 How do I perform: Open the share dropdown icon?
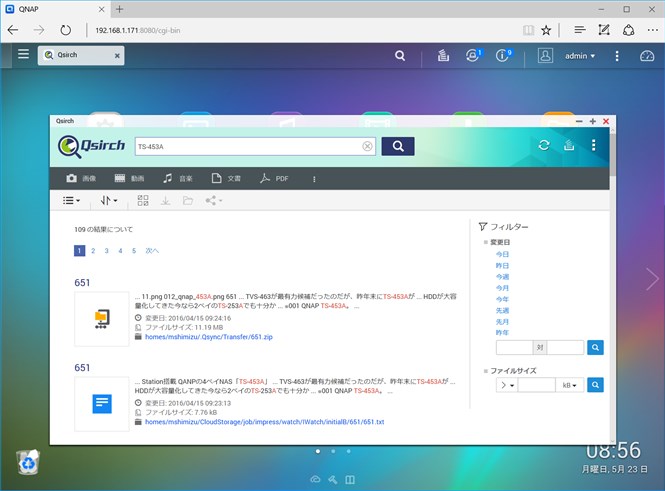(x=213, y=201)
